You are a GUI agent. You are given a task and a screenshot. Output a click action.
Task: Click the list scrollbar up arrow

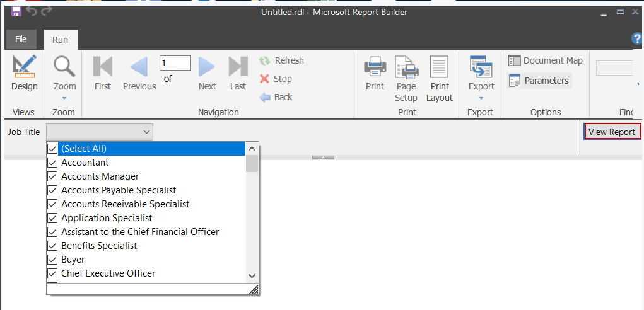(x=252, y=149)
